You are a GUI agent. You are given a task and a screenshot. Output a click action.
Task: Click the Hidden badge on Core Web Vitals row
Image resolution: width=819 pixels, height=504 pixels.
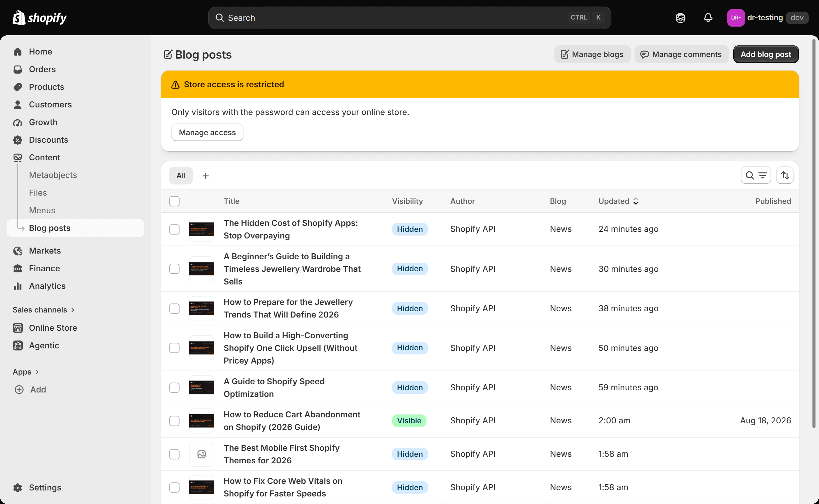(x=410, y=487)
